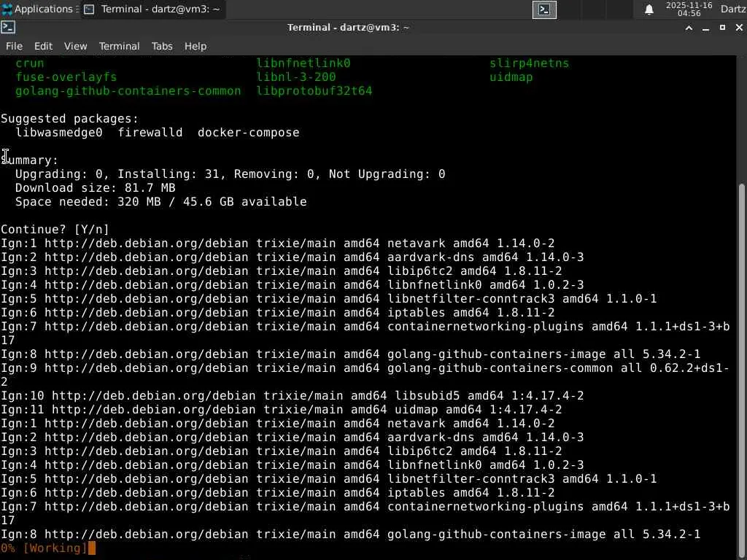
Task: Open the View menu
Action: [75, 46]
